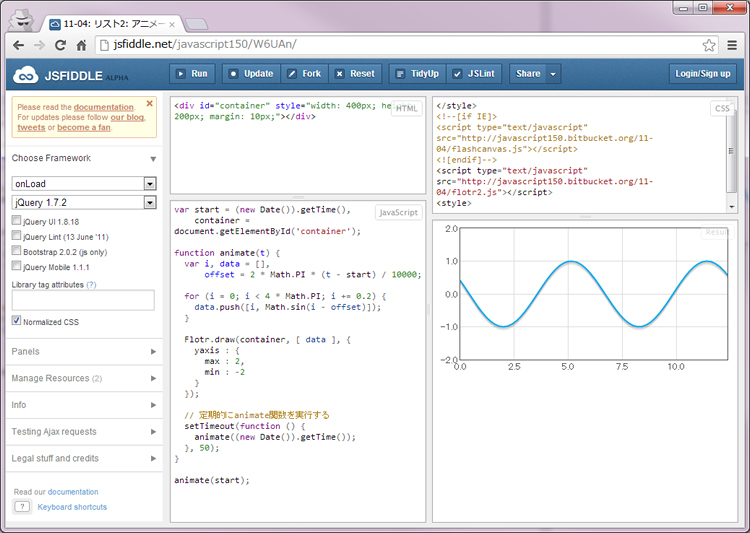Click become a fan link
The height and width of the screenshot is (533, 750).
point(84,128)
